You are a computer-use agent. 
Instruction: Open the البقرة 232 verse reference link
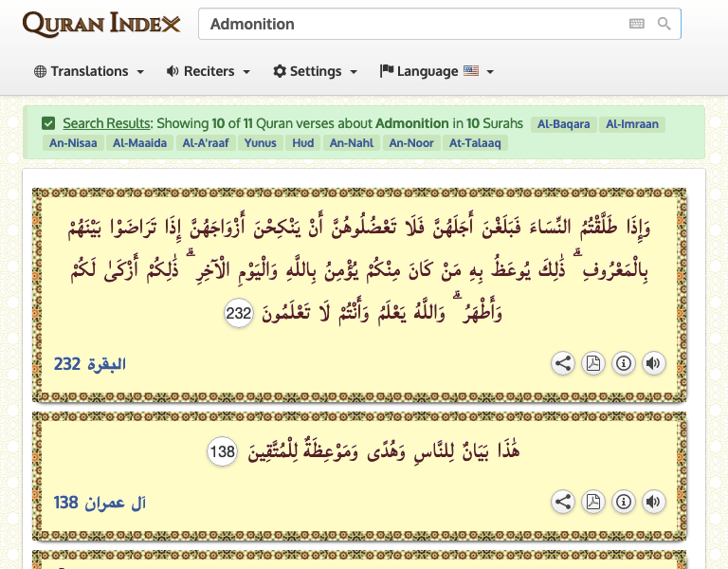[x=90, y=364]
